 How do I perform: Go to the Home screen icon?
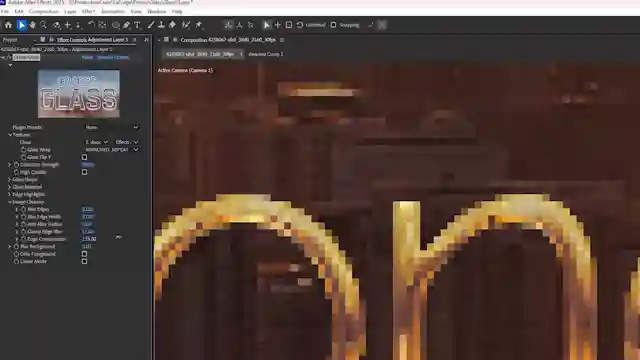(8, 25)
